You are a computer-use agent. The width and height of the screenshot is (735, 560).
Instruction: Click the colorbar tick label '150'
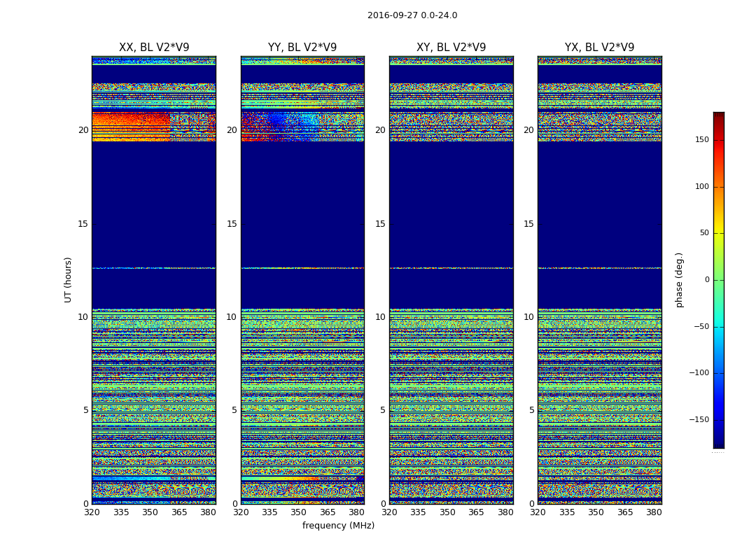[702, 139]
